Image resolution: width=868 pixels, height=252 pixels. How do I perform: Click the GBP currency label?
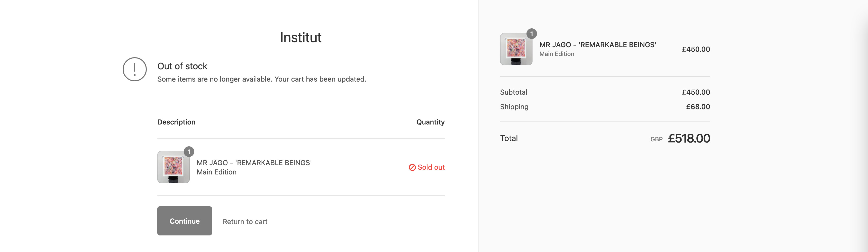[656, 139]
